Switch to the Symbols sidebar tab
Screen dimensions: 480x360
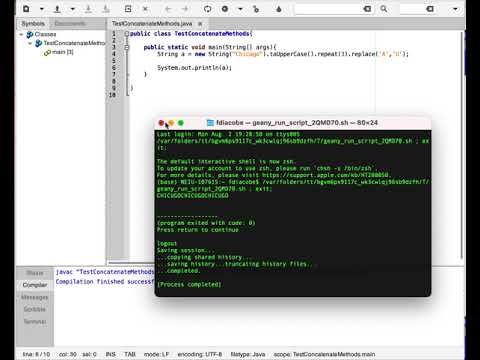(x=33, y=23)
